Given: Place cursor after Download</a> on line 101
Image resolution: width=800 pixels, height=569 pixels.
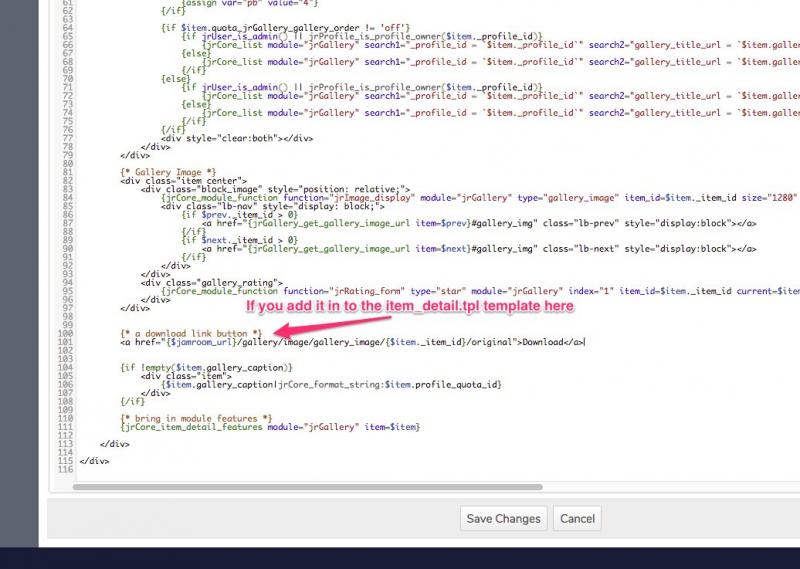Looking at the screenshot, I should 585,342.
